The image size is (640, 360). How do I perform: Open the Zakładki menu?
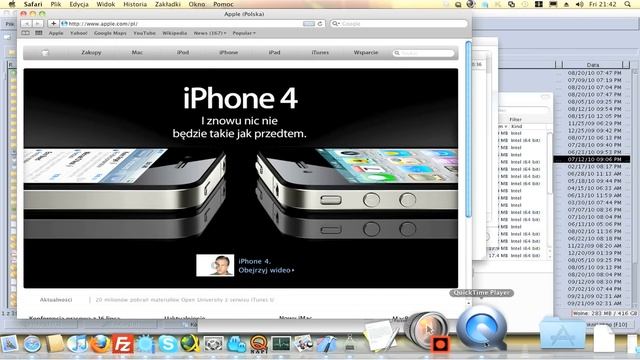click(168, 4)
